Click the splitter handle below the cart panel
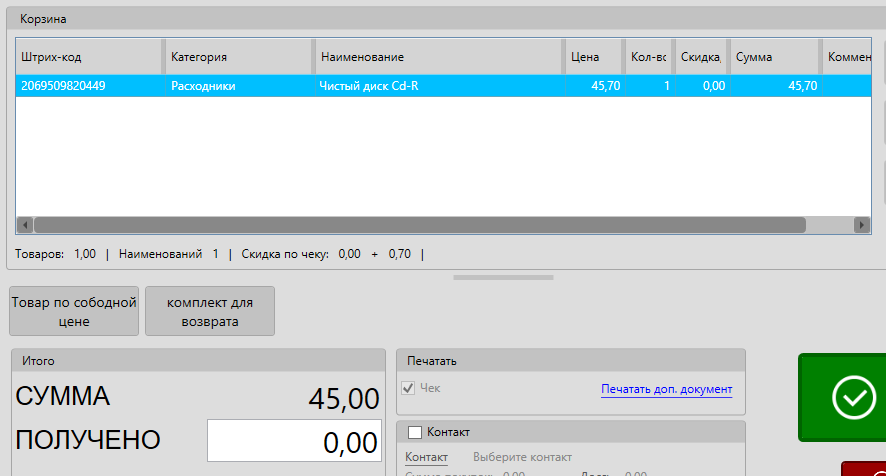Screen dimensions: 886x476 click(503, 277)
